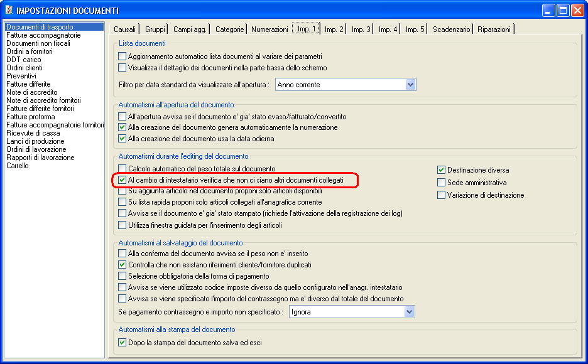Uncheck Controlla riferimenti cliente/fornitore duplicati
The width and height of the screenshot is (588, 364).
(x=122, y=265)
